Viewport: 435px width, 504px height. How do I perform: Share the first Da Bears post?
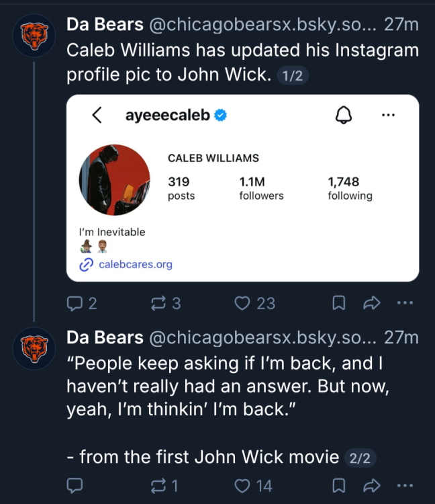(371, 303)
